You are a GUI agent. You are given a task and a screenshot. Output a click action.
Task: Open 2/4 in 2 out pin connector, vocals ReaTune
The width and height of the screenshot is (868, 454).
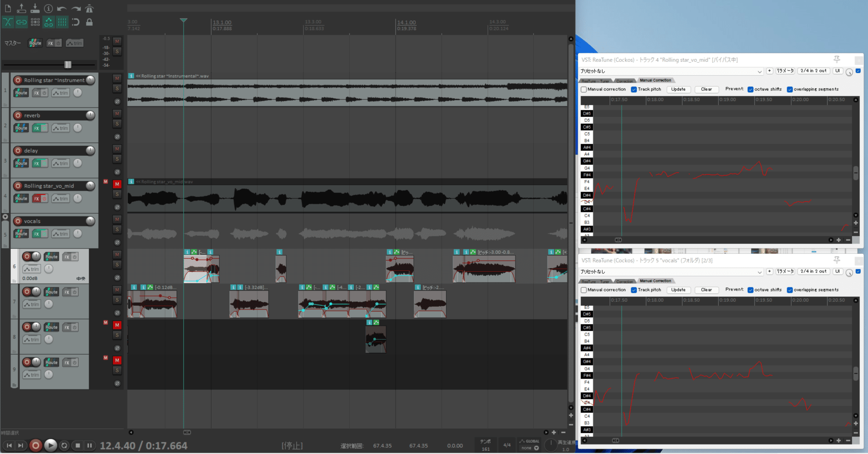pos(813,271)
